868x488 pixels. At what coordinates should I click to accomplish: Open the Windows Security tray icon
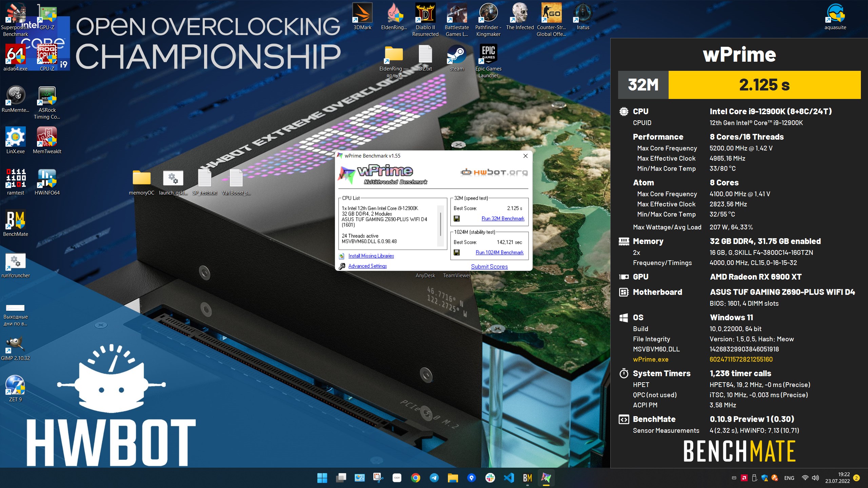pos(765,478)
